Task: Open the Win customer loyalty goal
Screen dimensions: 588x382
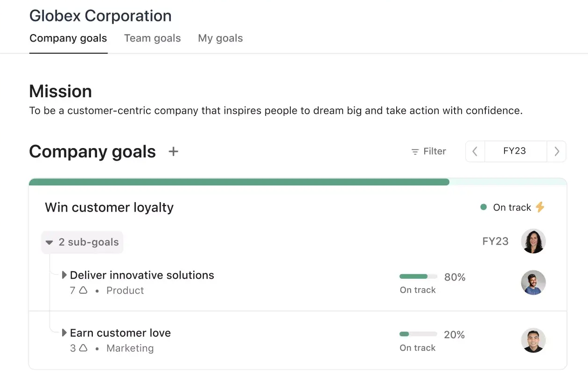Action: (x=109, y=207)
